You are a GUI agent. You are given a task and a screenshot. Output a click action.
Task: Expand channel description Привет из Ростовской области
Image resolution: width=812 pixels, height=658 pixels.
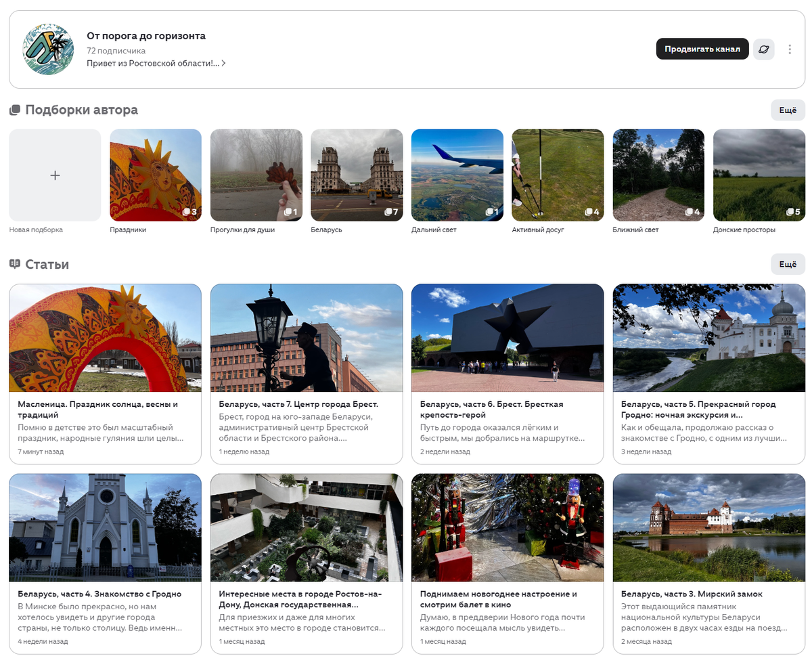pyautogui.click(x=156, y=63)
